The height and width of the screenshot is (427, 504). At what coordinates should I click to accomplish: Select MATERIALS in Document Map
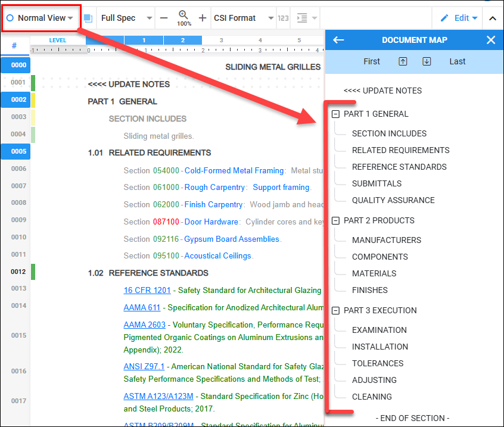pyautogui.click(x=374, y=273)
